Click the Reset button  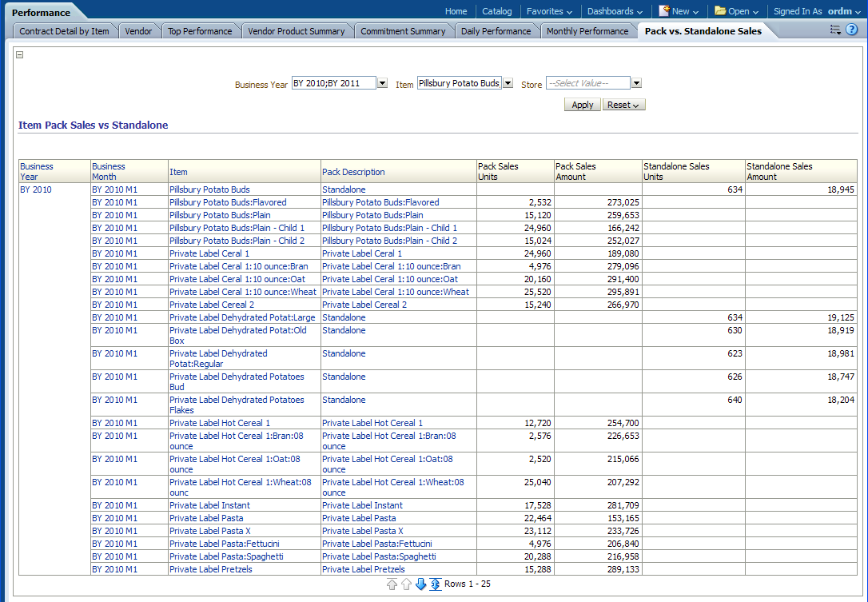click(623, 105)
